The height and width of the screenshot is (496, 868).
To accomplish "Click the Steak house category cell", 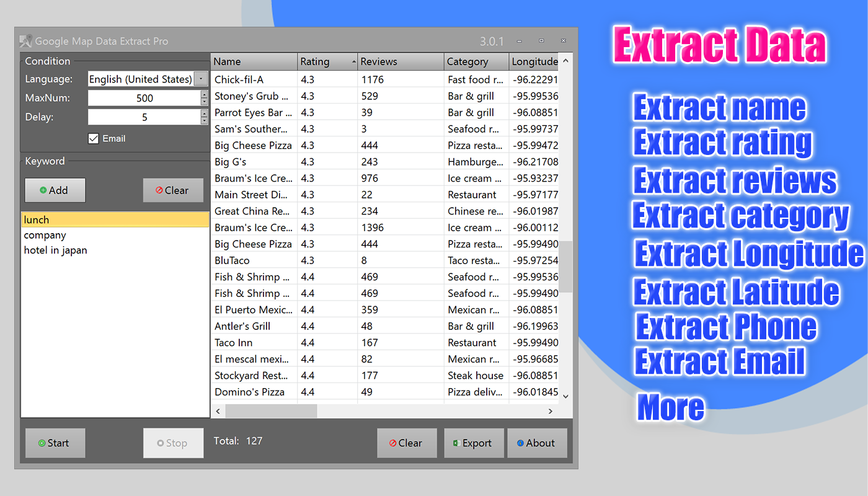I will (477, 375).
